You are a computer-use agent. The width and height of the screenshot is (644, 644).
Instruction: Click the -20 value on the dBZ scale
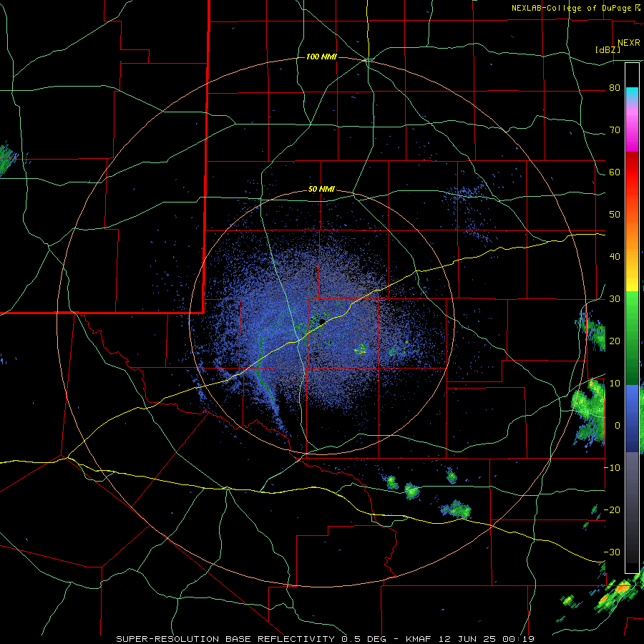612,509
